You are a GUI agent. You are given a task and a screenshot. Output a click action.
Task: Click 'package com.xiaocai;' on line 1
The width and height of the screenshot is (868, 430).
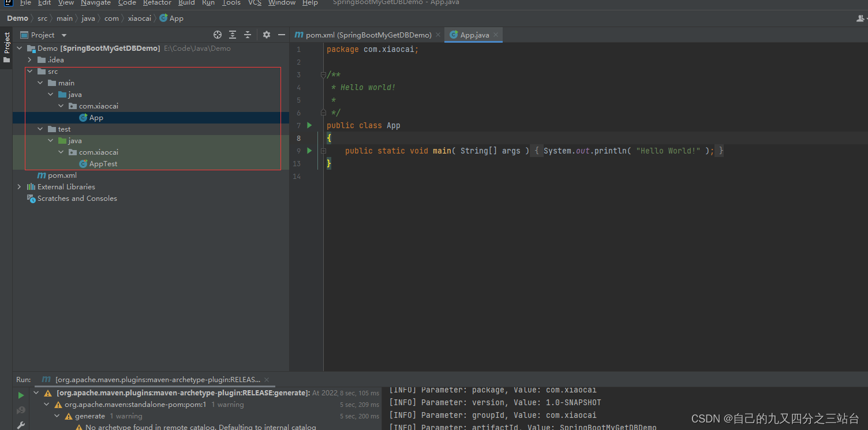373,49
